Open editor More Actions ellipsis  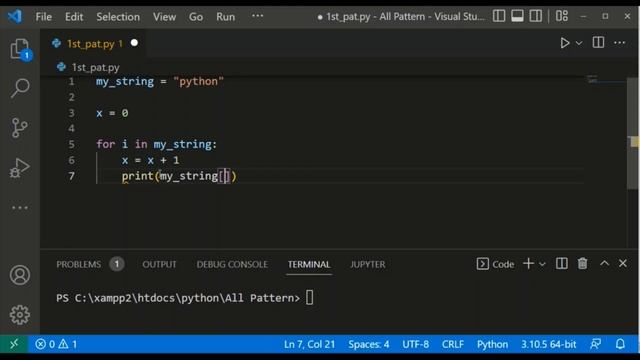[x=620, y=42]
